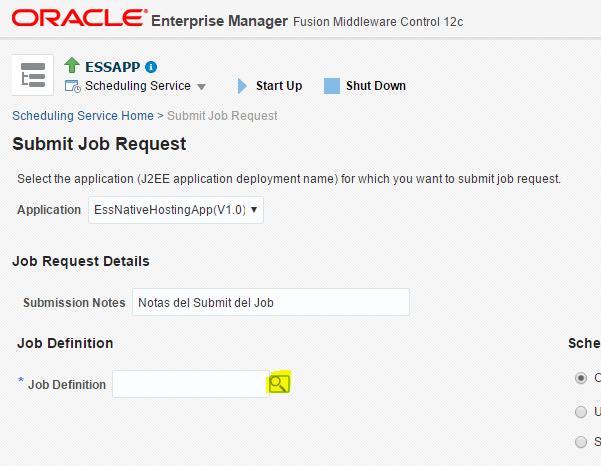Click the green up-arrow status icon

(71, 66)
